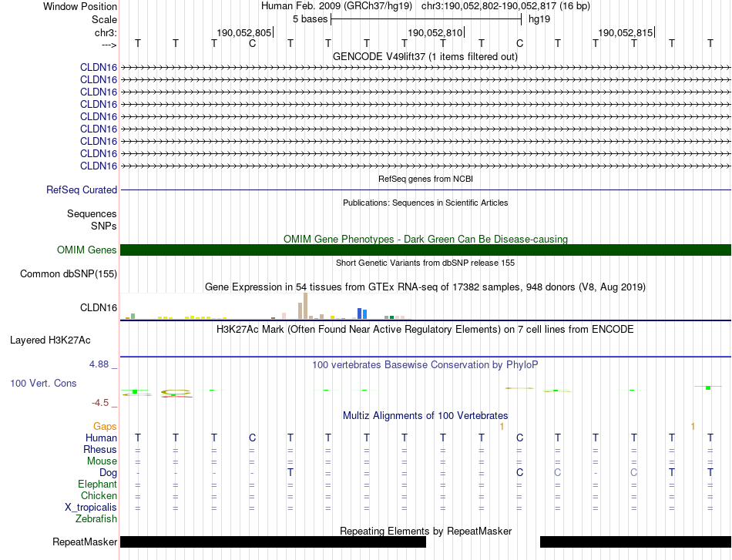Screen dimensions: 732x560
Task: Click the dark green OMIM Genes bar
Action: coord(425,250)
